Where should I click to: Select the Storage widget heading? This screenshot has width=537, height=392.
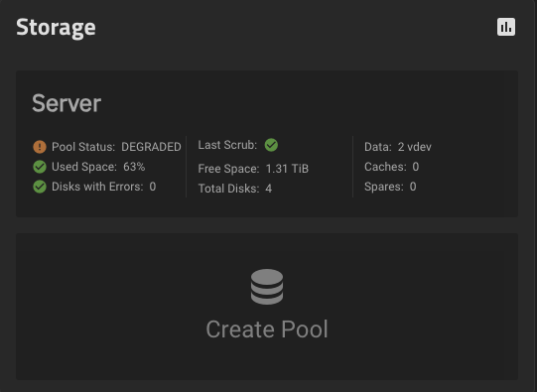(x=56, y=28)
